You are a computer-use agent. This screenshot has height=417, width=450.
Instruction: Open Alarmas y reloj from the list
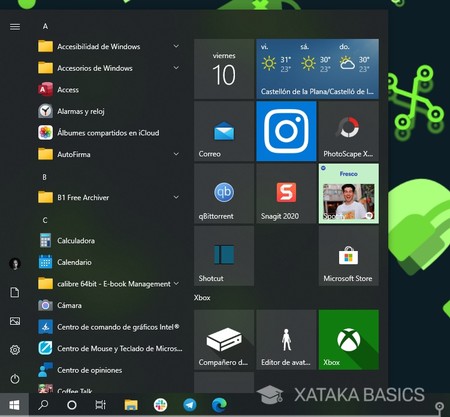click(x=110, y=111)
